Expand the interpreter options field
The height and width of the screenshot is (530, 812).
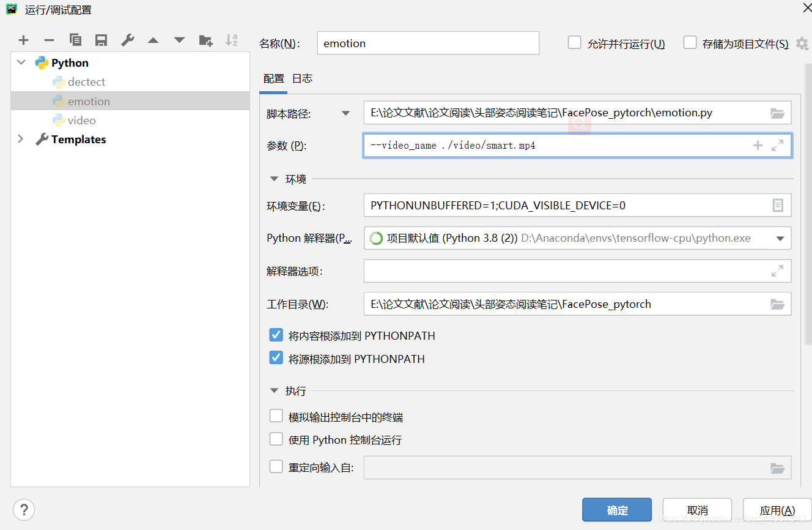coord(777,271)
